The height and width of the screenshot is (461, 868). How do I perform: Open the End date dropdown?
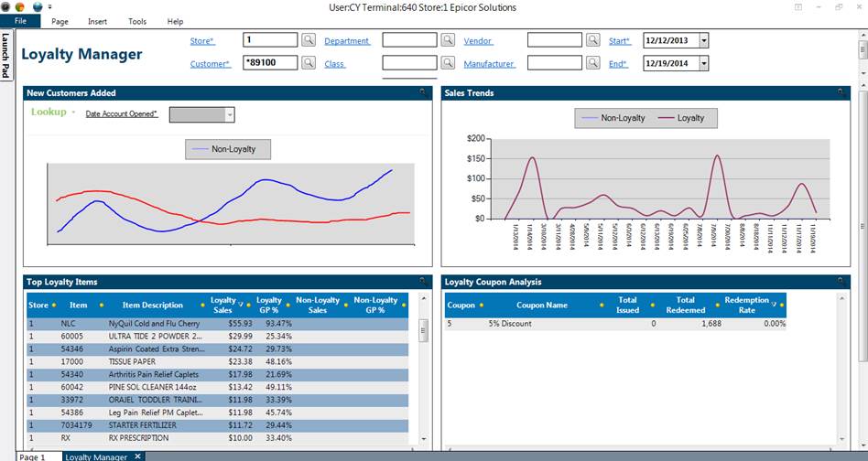[x=703, y=63]
